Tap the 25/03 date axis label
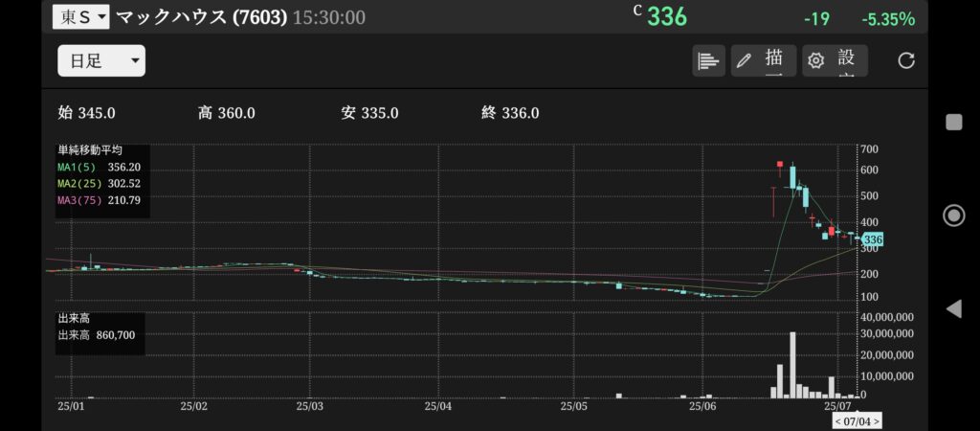The width and height of the screenshot is (980, 431). pyautogui.click(x=310, y=406)
